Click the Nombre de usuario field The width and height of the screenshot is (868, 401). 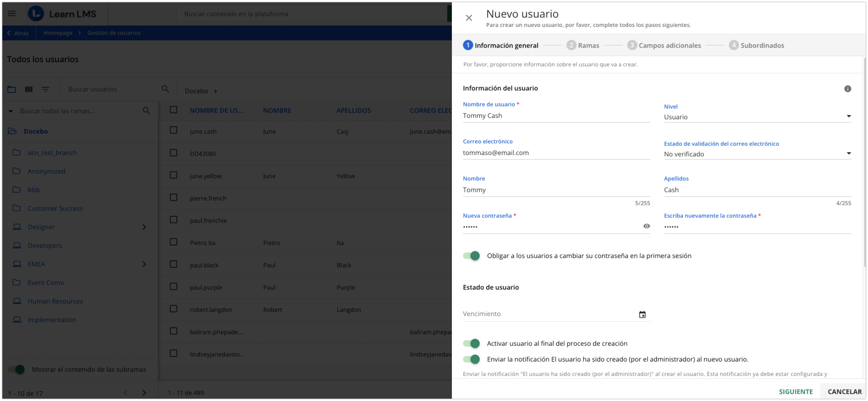[x=556, y=116]
